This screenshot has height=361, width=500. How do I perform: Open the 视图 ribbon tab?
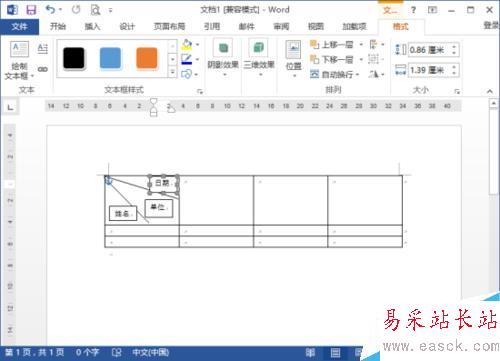coord(316,26)
